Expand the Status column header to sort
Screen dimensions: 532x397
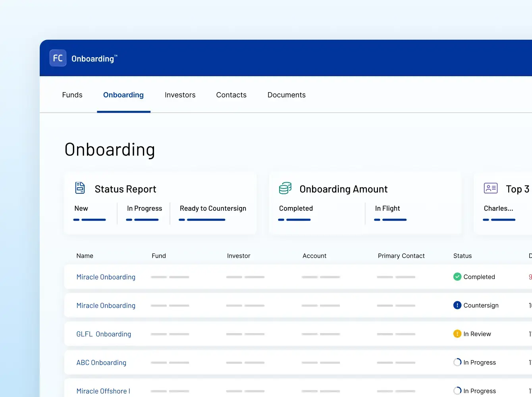pyautogui.click(x=463, y=256)
